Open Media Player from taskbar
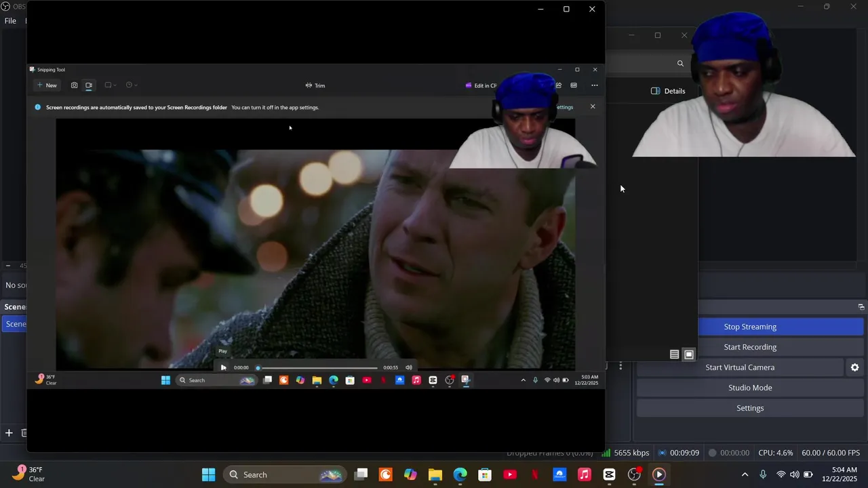Image resolution: width=868 pixels, height=488 pixels. point(659,474)
